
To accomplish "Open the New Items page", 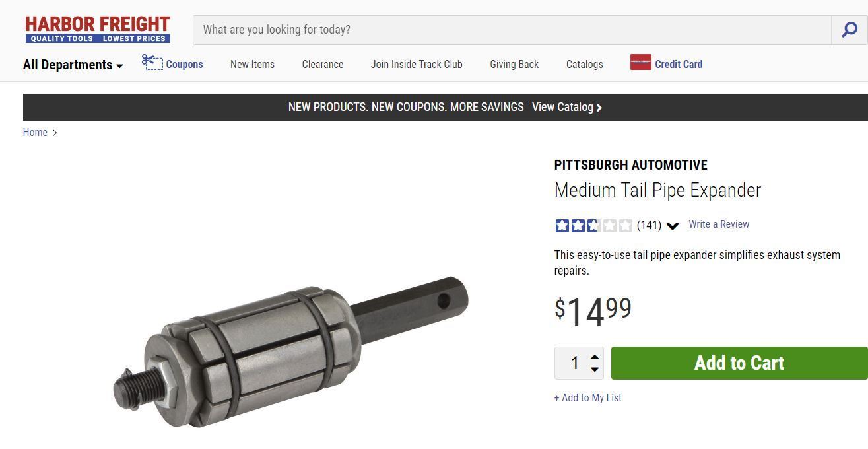I will [252, 65].
